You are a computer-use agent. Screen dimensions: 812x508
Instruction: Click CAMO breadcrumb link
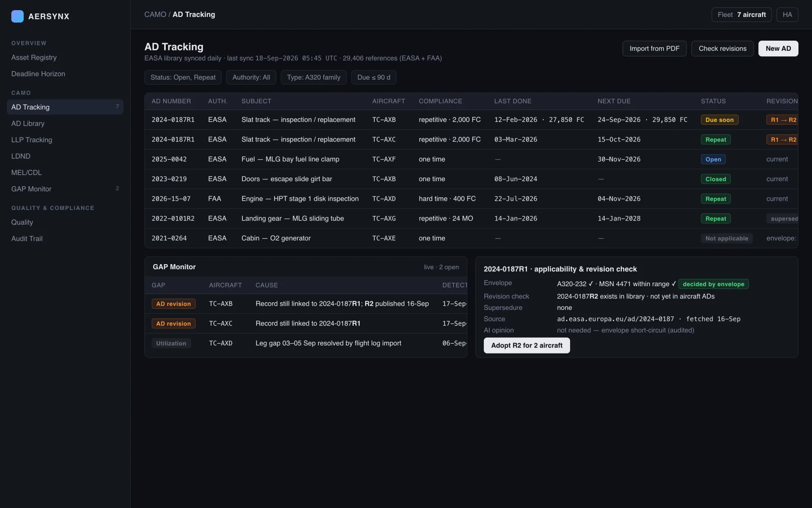(155, 14)
